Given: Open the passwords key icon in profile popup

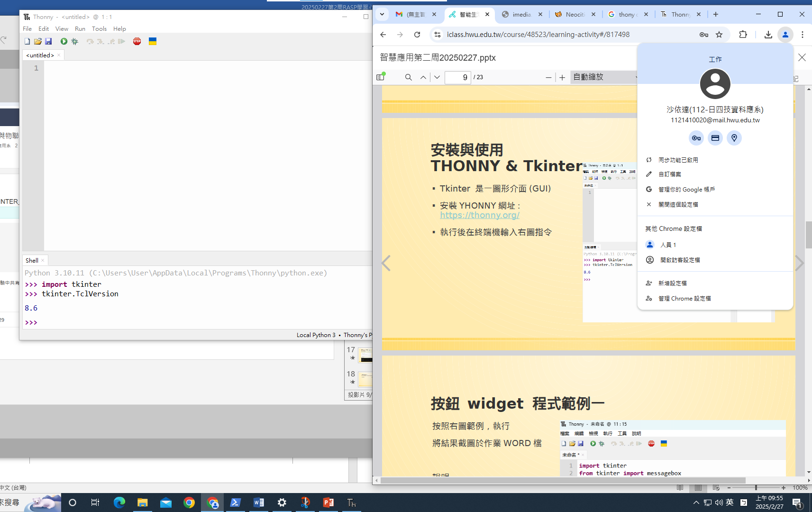Looking at the screenshot, I should pyautogui.click(x=696, y=138).
